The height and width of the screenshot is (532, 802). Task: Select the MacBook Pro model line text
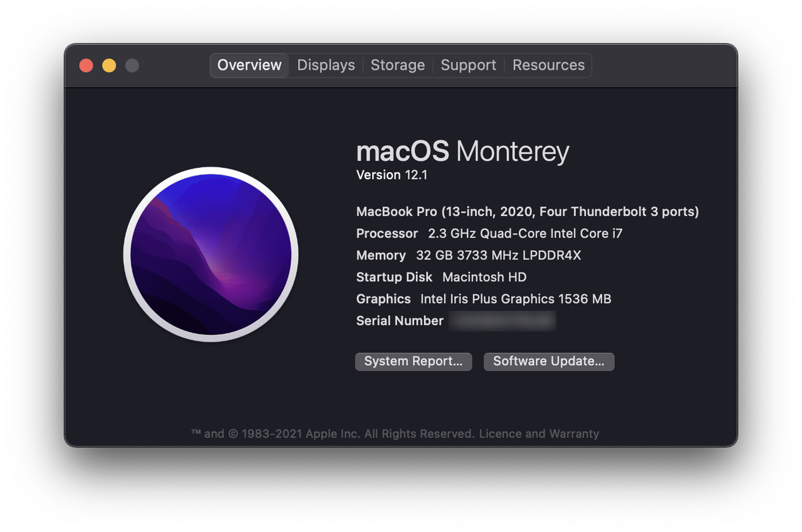click(x=528, y=212)
